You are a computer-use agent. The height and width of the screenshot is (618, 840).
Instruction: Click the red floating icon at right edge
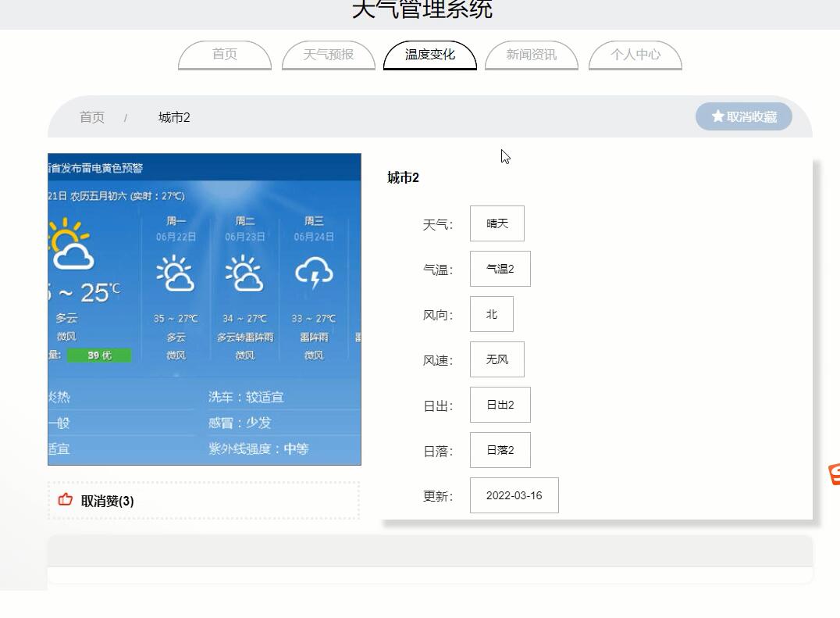(x=835, y=473)
